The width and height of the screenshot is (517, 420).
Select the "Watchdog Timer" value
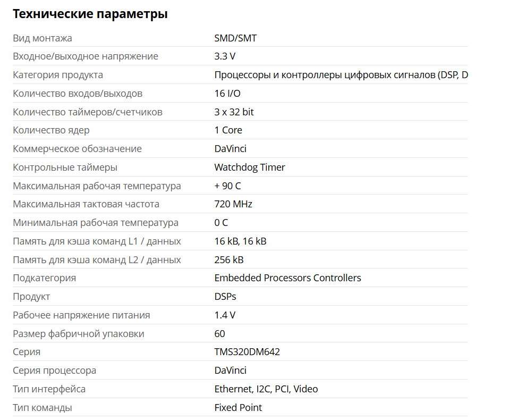click(250, 167)
